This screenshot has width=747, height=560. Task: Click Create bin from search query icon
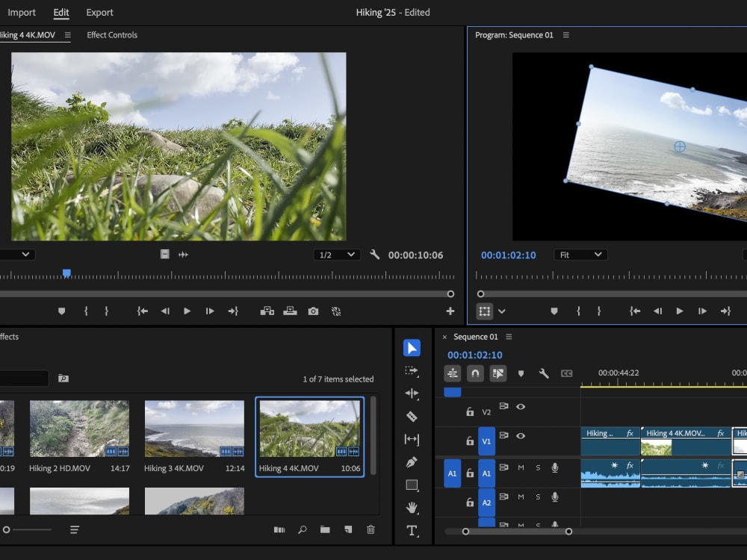click(x=63, y=378)
